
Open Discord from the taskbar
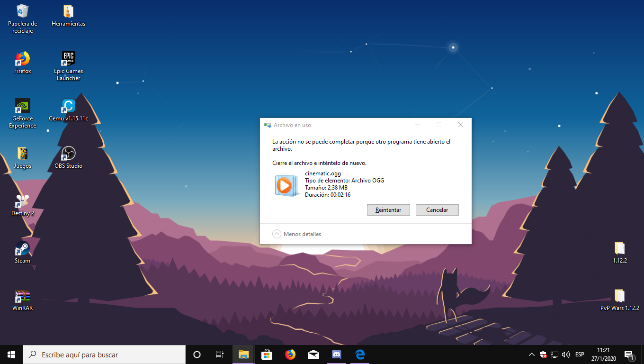(x=337, y=355)
